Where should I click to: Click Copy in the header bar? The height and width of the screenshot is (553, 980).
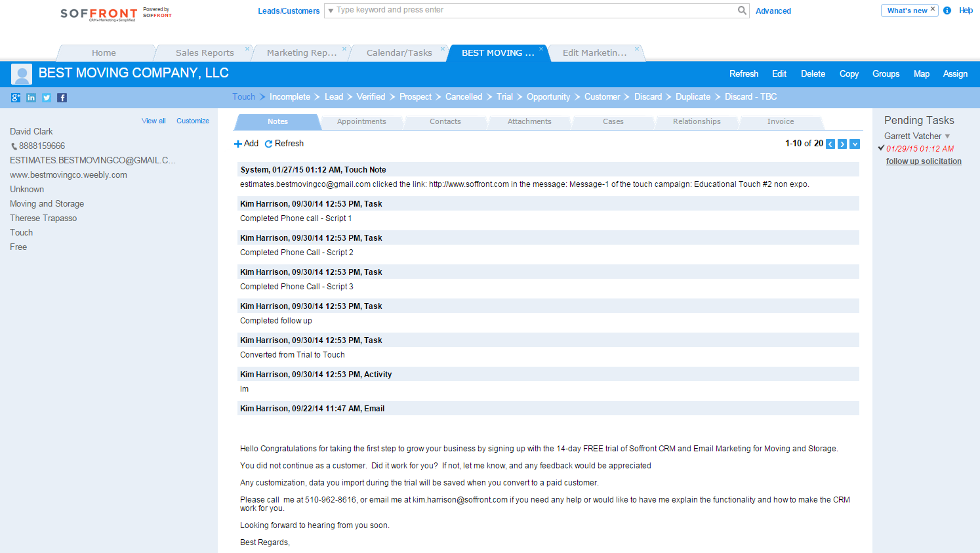point(849,74)
